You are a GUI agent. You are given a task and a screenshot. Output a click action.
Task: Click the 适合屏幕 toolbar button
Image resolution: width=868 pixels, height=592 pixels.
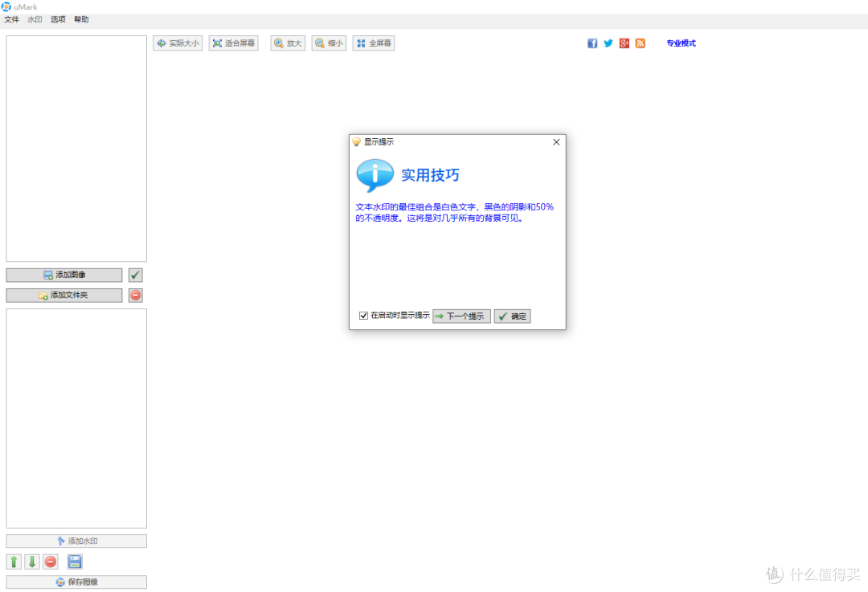234,43
